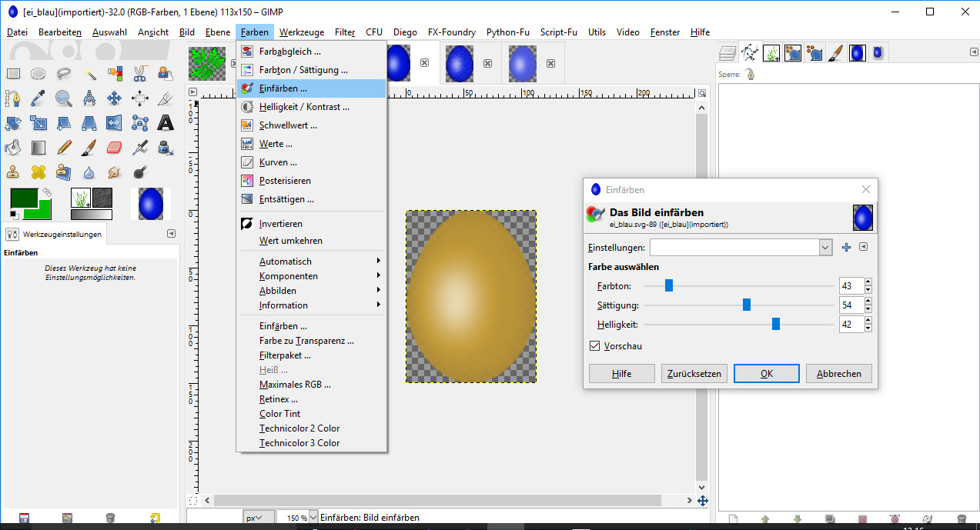The height and width of the screenshot is (530, 980).
Task: Open the unit selector px dropdown
Action: pos(253,518)
